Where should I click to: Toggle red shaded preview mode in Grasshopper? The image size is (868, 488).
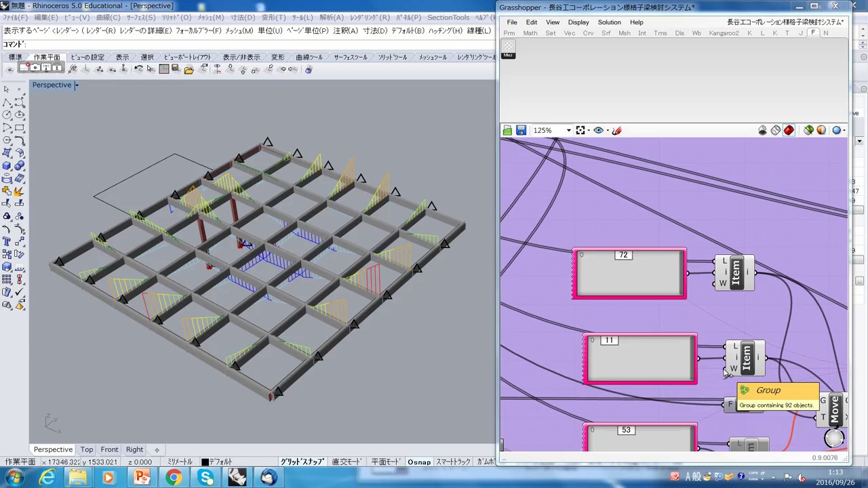click(x=789, y=130)
